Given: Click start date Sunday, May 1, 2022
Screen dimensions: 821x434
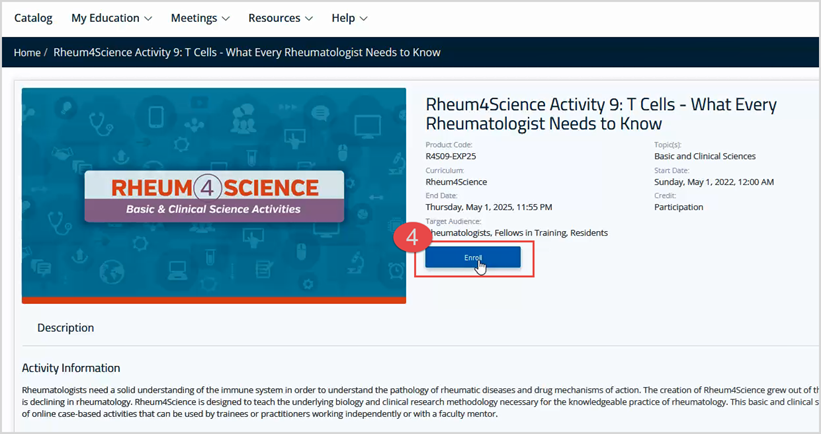Looking at the screenshot, I should [x=714, y=182].
